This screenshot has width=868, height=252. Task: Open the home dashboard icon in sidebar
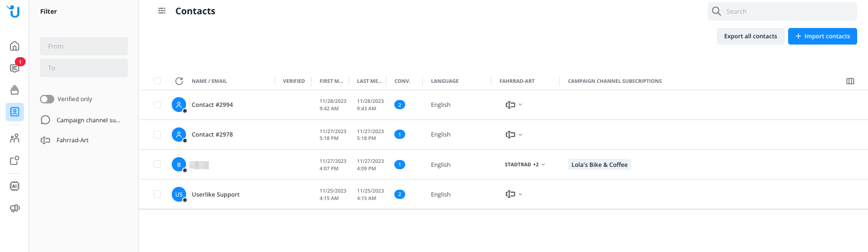point(15,46)
